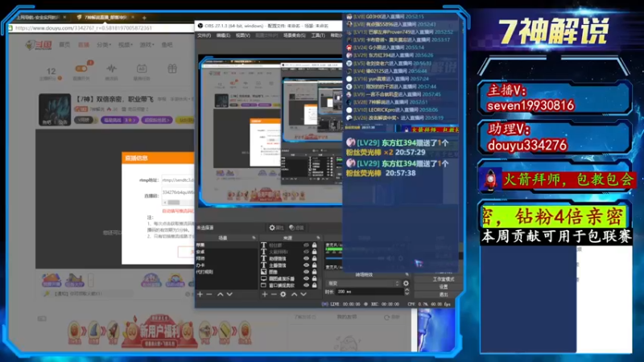Toggle the lock on the 图像 image source
The height and width of the screenshot is (362, 644).
(315, 272)
